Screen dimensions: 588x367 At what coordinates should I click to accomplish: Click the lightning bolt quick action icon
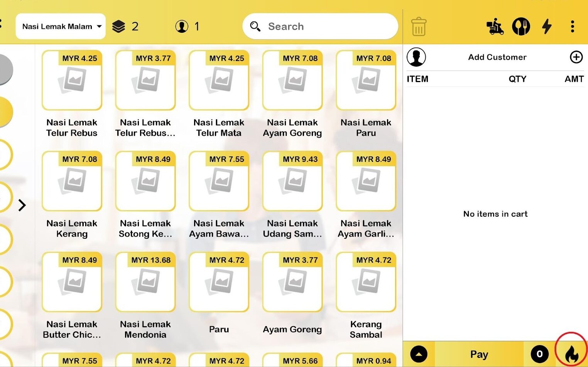point(547,27)
